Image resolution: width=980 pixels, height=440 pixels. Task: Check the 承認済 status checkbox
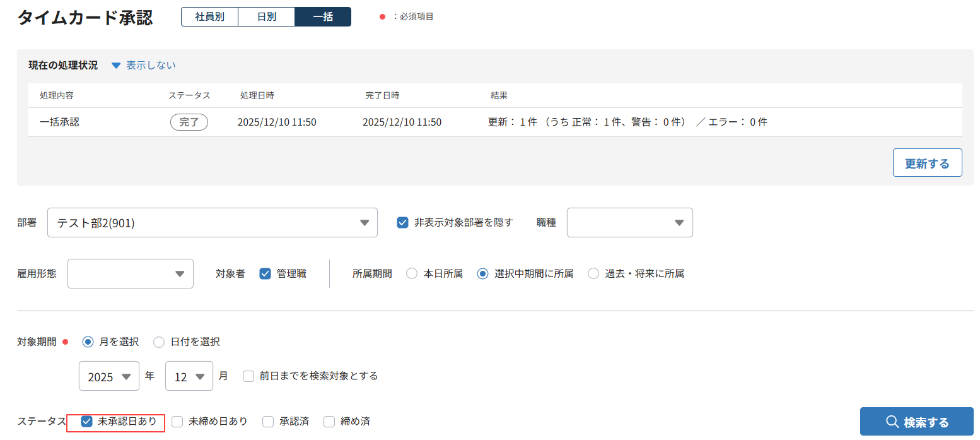269,422
